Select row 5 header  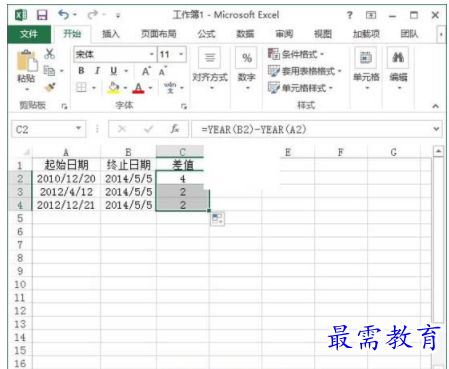[x=20, y=218]
